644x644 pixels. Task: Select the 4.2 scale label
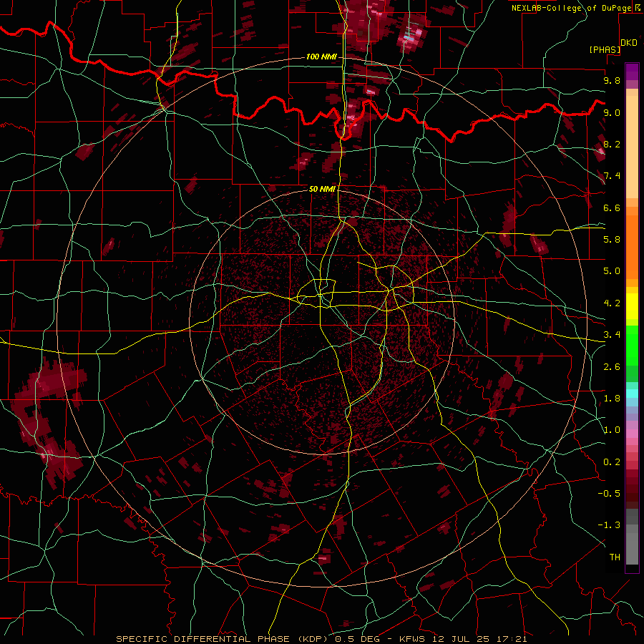612,303
